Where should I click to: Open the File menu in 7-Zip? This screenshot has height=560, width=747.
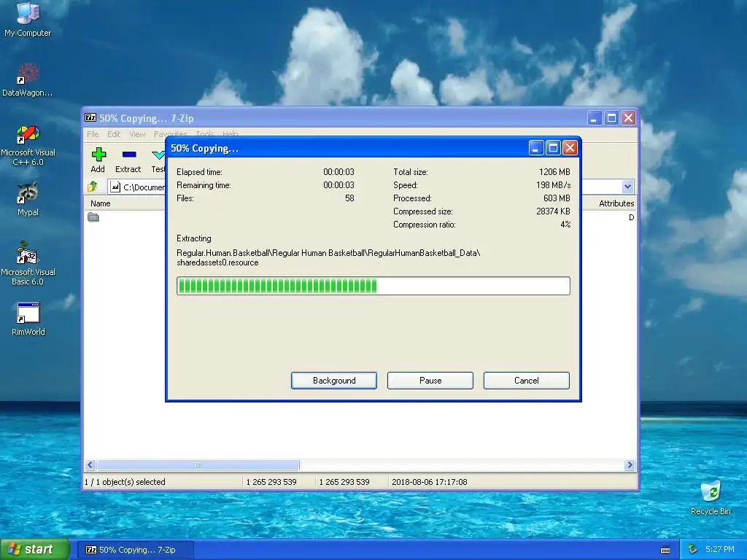pos(93,134)
